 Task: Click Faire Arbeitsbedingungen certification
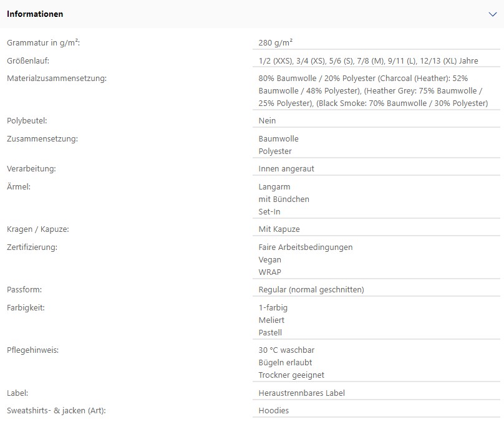[x=306, y=247]
